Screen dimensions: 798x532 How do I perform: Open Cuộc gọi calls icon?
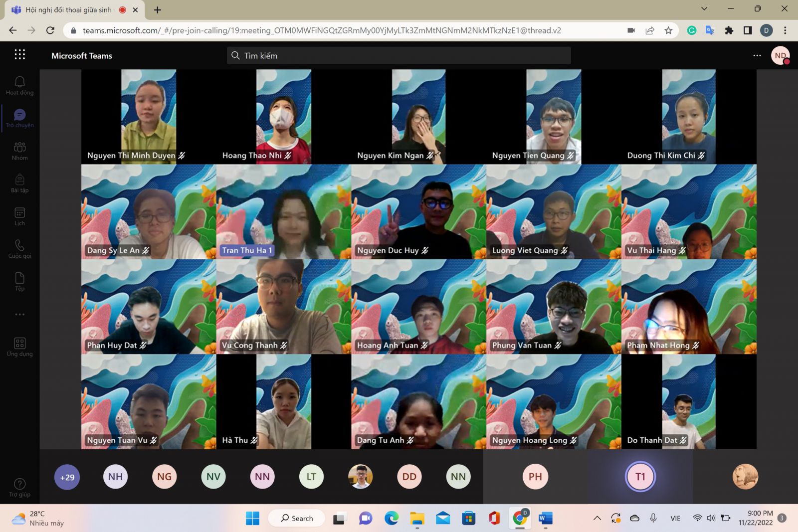click(x=19, y=249)
